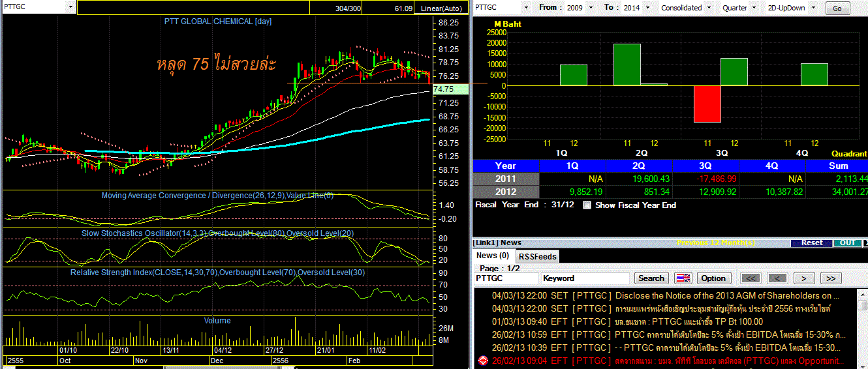This screenshot has height=369, width=868.
Task: Click the 4Q column header
Action: coord(772,166)
